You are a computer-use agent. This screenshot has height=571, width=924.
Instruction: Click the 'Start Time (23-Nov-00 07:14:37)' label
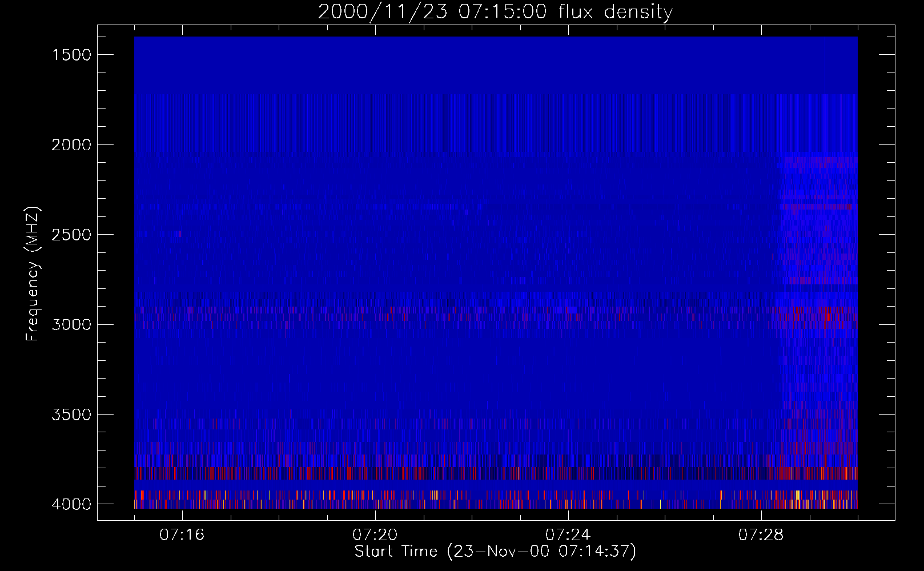[x=495, y=552]
